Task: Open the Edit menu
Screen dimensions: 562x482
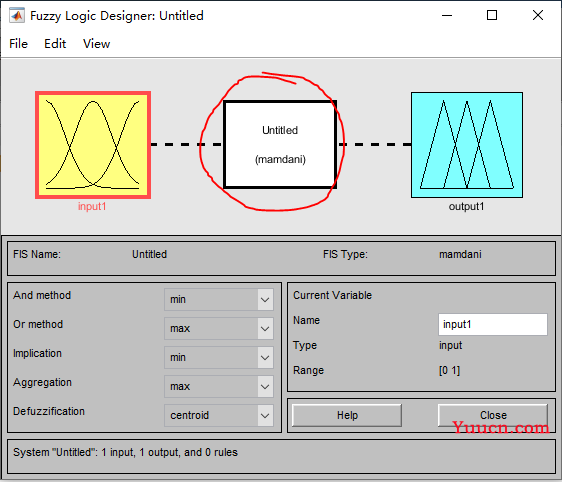Action: pos(55,44)
